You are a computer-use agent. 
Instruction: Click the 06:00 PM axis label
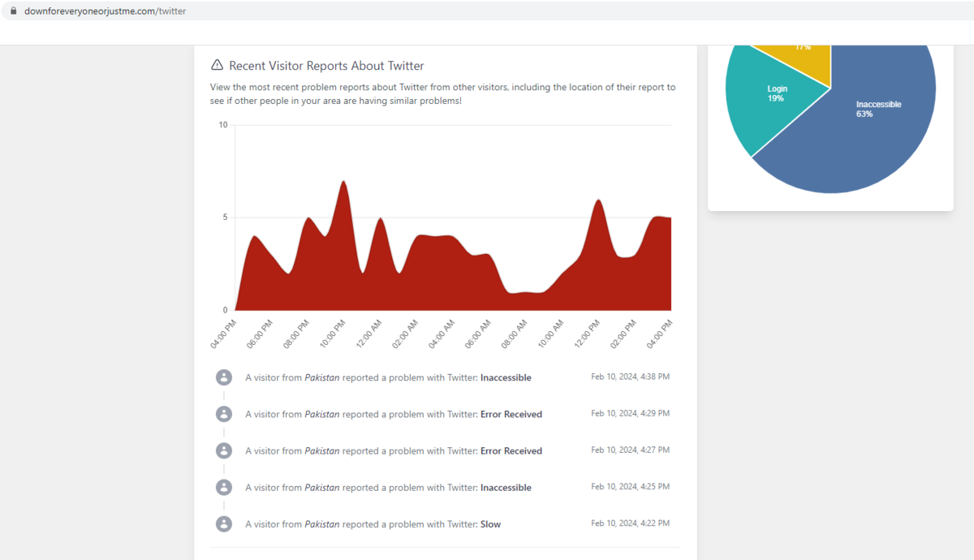click(261, 334)
